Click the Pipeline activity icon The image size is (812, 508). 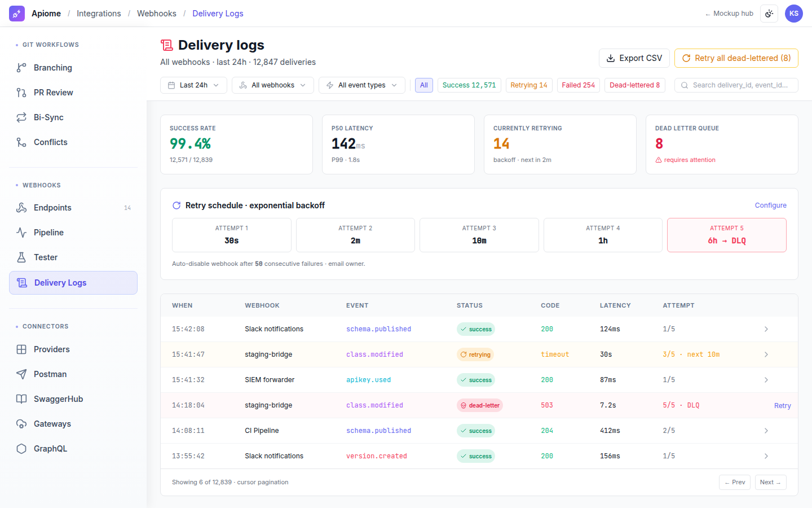pyautogui.click(x=21, y=233)
